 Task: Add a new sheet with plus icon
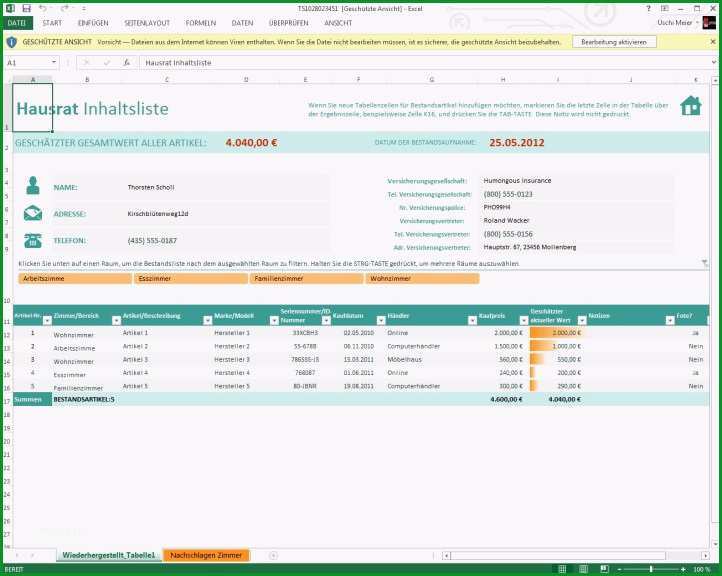click(x=273, y=555)
